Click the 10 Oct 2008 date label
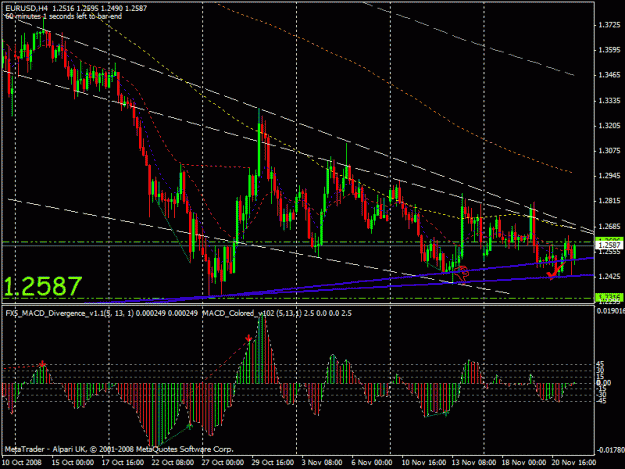The height and width of the screenshot is (469, 625). click(x=22, y=462)
